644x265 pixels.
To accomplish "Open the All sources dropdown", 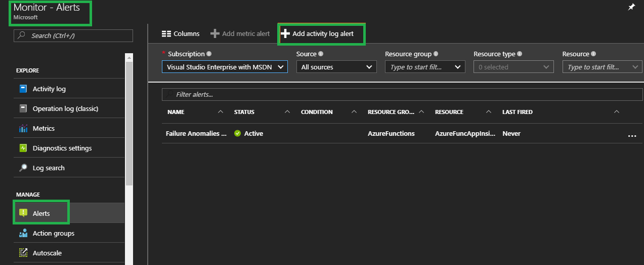I will coord(336,67).
